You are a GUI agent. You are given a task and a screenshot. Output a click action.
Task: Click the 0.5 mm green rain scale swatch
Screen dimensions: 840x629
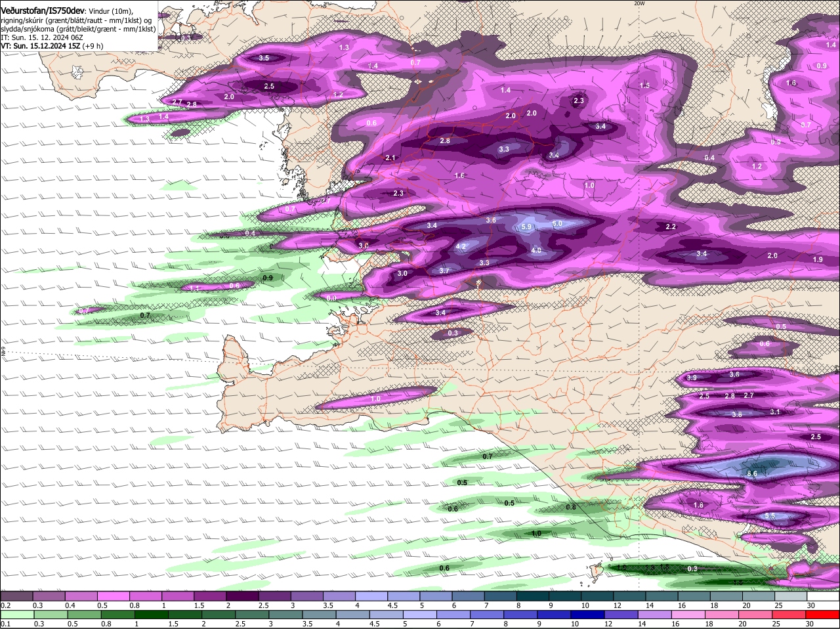click(x=84, y=615)
